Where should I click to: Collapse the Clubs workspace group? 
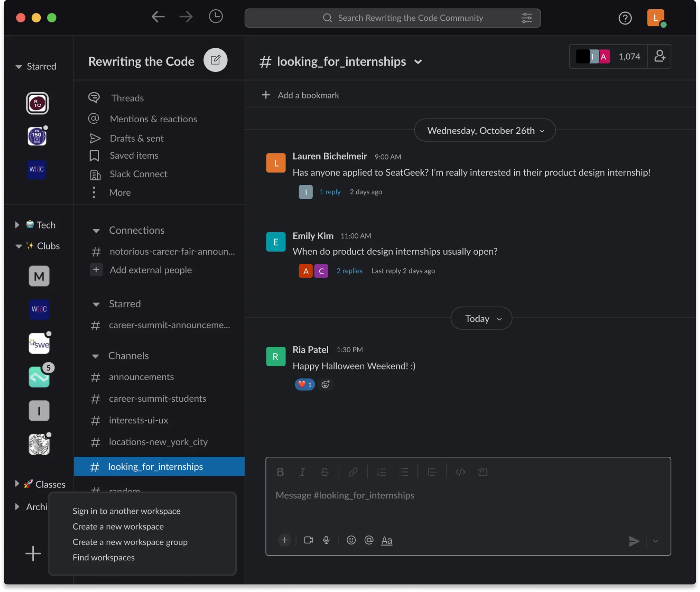pos(19,246)
